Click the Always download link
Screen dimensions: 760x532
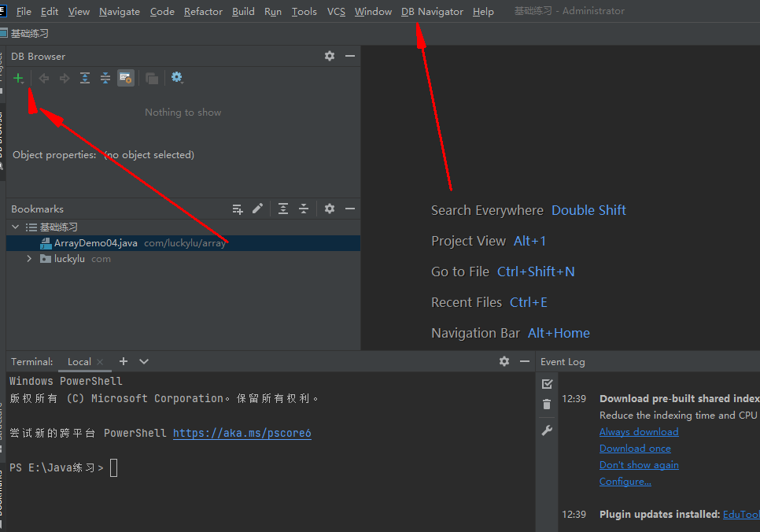click(x=638, y=431)
